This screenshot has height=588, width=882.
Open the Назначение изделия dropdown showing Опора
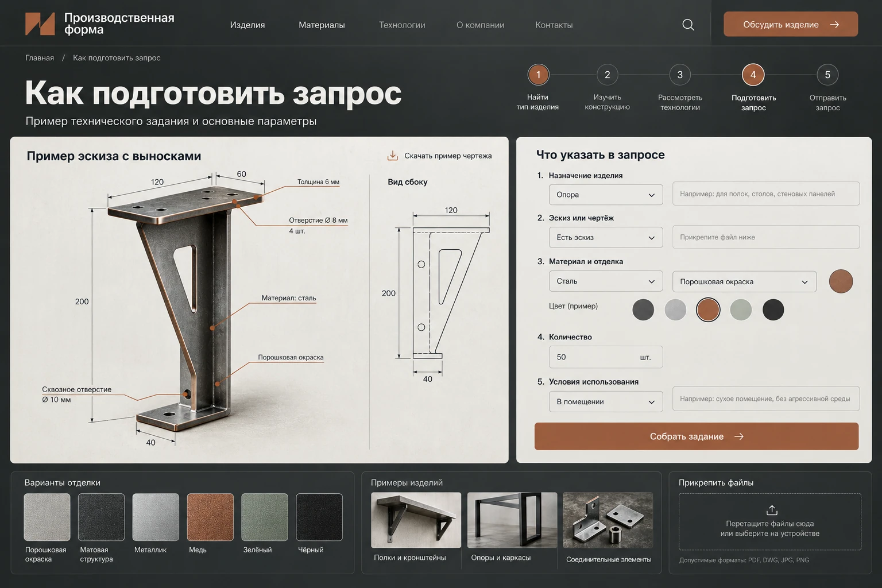(606, 195)
